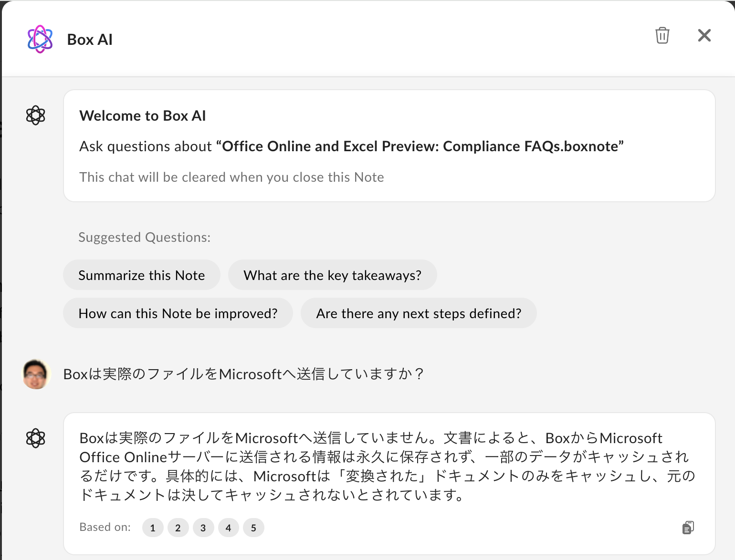Click the Box AI avatar beside welcome message
The image size is (735, 560).
tap(36, 115)
